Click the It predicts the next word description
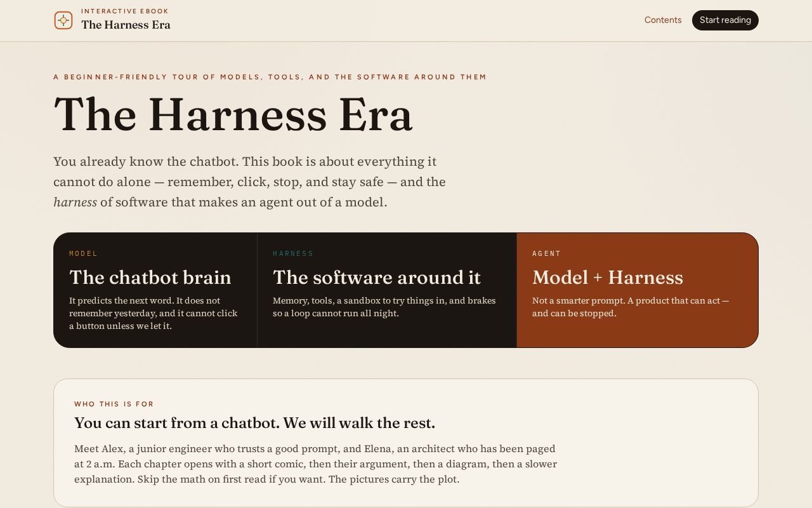 [154, 313]
